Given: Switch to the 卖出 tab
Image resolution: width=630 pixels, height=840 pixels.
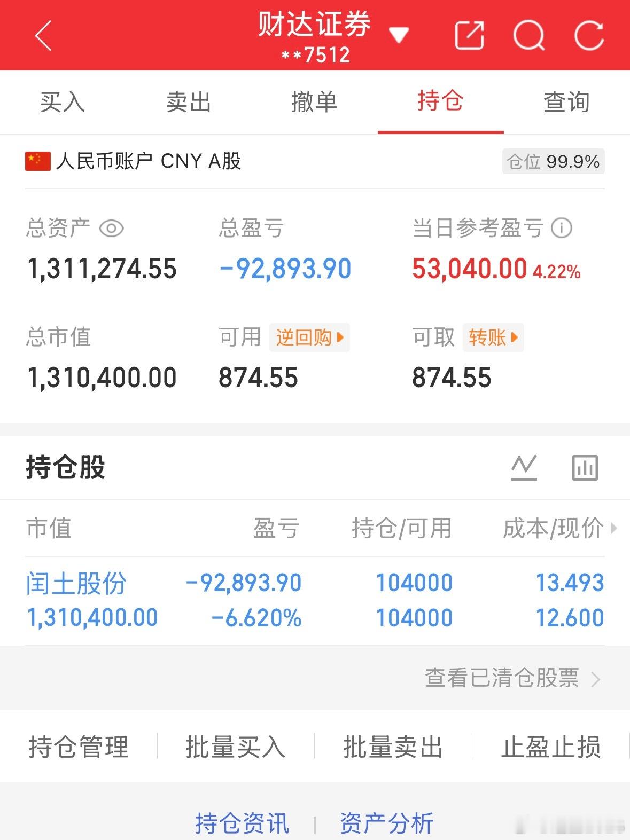Looking at the screenshot, I should pyautogui.click(x=189, y=101).
